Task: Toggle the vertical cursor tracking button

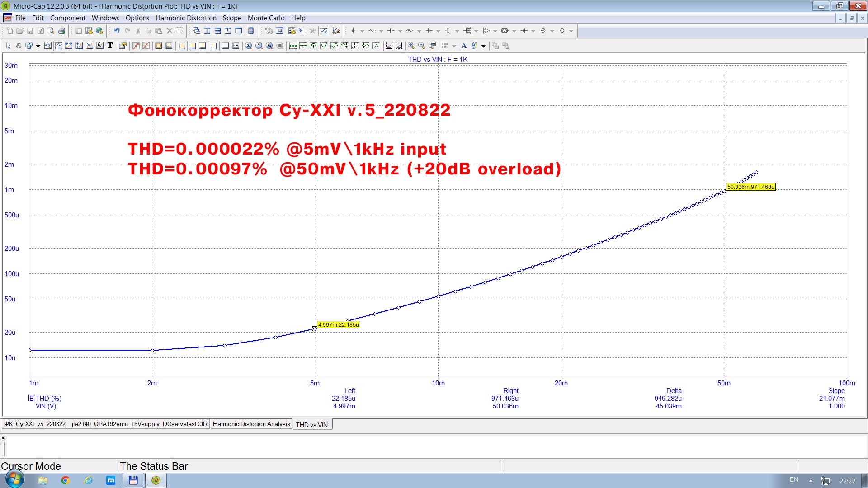Action: [x=399, y=46]
